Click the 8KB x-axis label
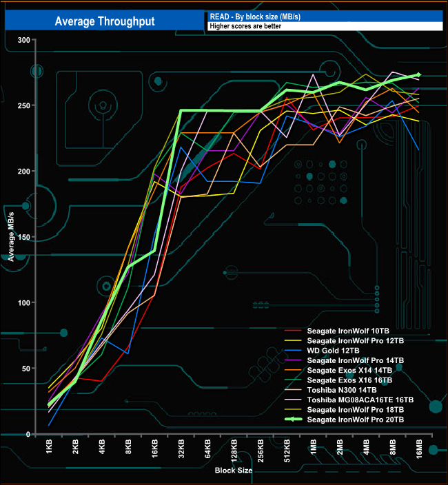Viewport: 448px width, 485px height. [128, 446]
